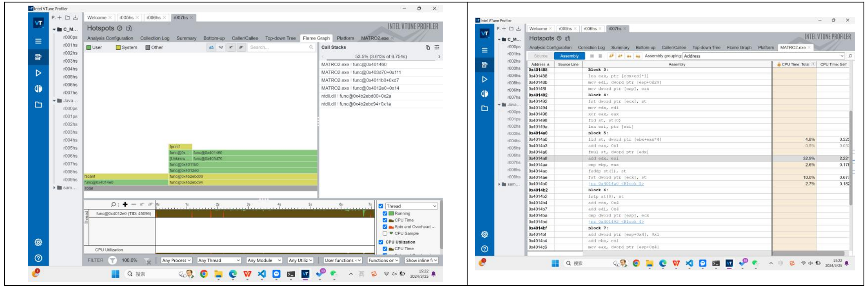Click the import result icon in left window project toolbar
868x289 pixels.
(75, 17)
